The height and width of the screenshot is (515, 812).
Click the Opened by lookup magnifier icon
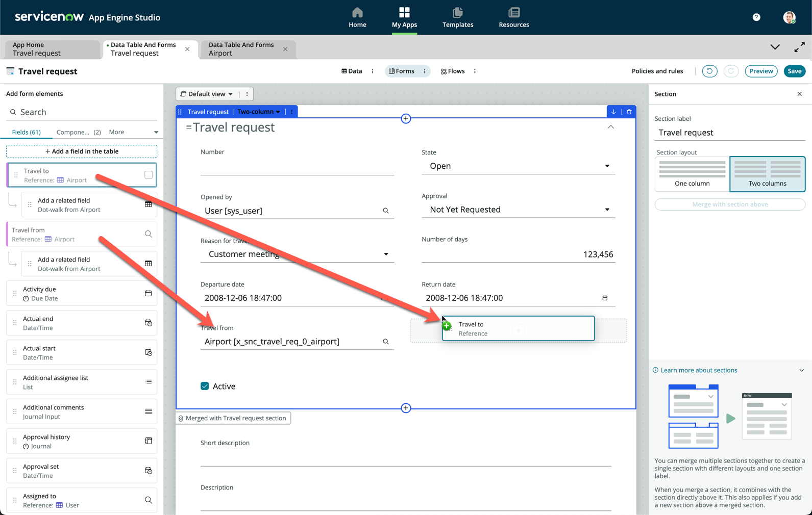click(x=386, y=211)
